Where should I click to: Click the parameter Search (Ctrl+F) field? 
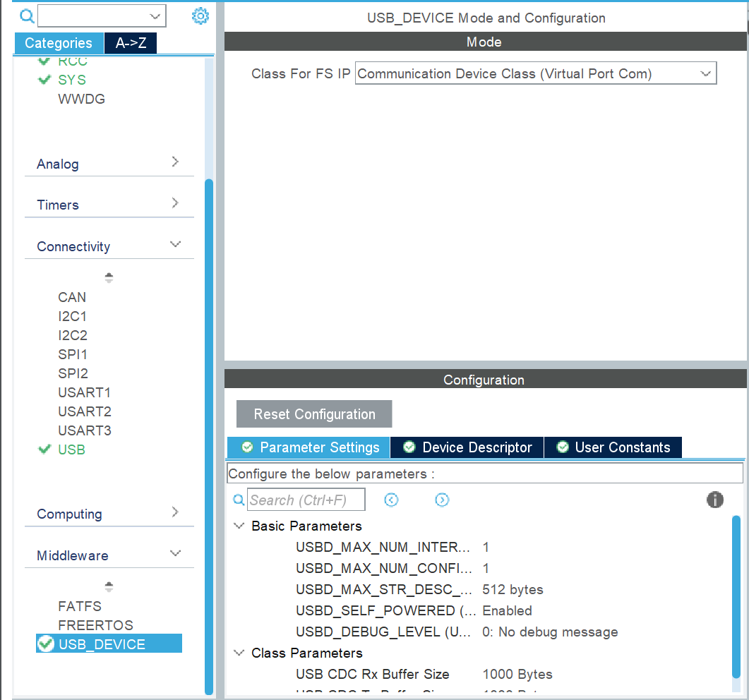(x=306, y=500)
